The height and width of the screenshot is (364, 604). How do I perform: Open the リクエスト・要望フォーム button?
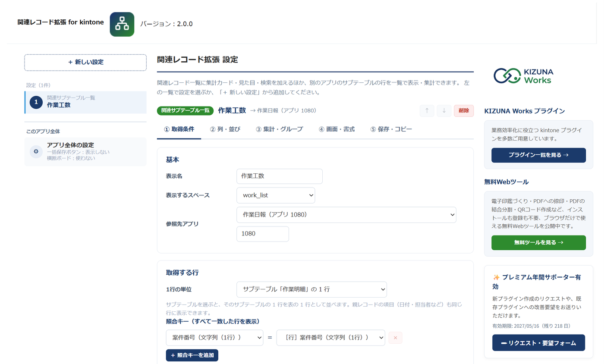click(x=538, y=343)
